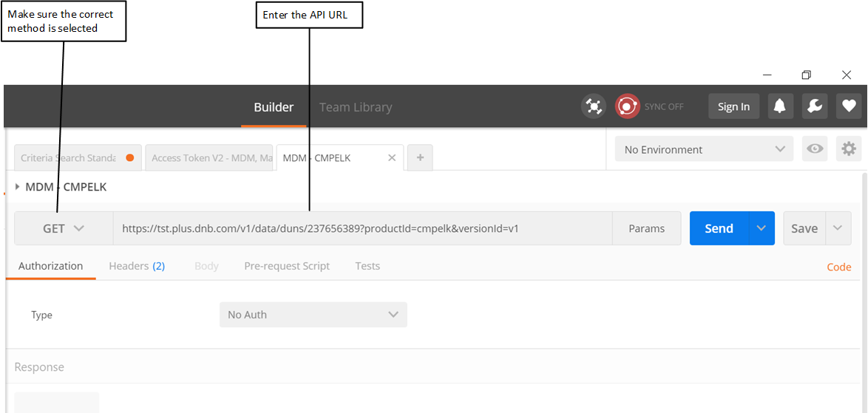Click the blue Send button
Viewport: 868px width, 413px height.
click(x=719, y=228)
